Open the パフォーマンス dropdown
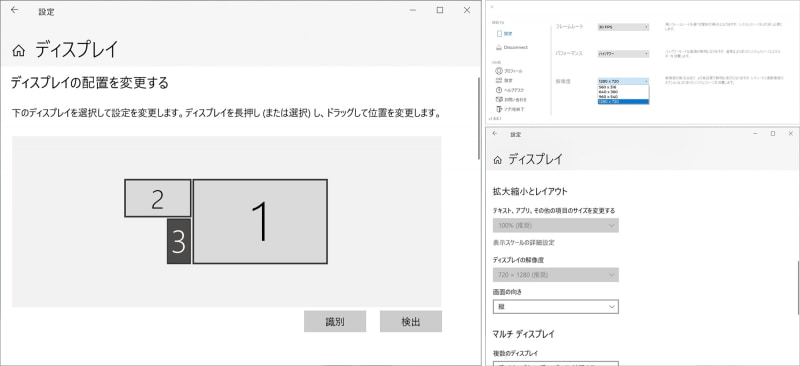 (623, 54)
